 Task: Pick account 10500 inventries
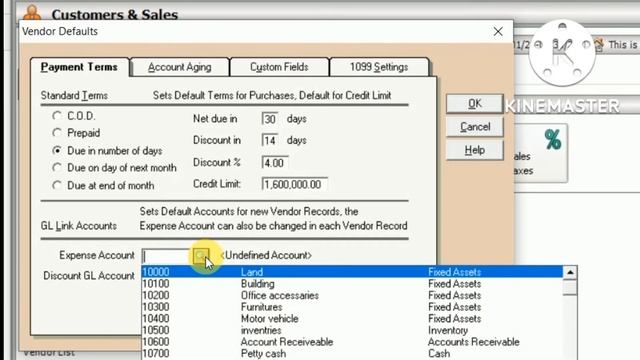(x=352, y=330)
